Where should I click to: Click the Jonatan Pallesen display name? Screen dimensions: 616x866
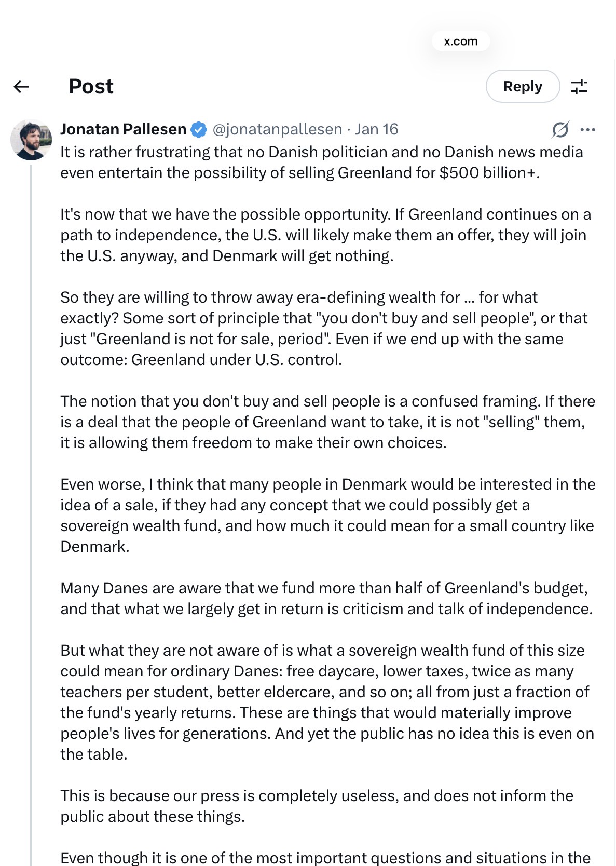point(123,129)
